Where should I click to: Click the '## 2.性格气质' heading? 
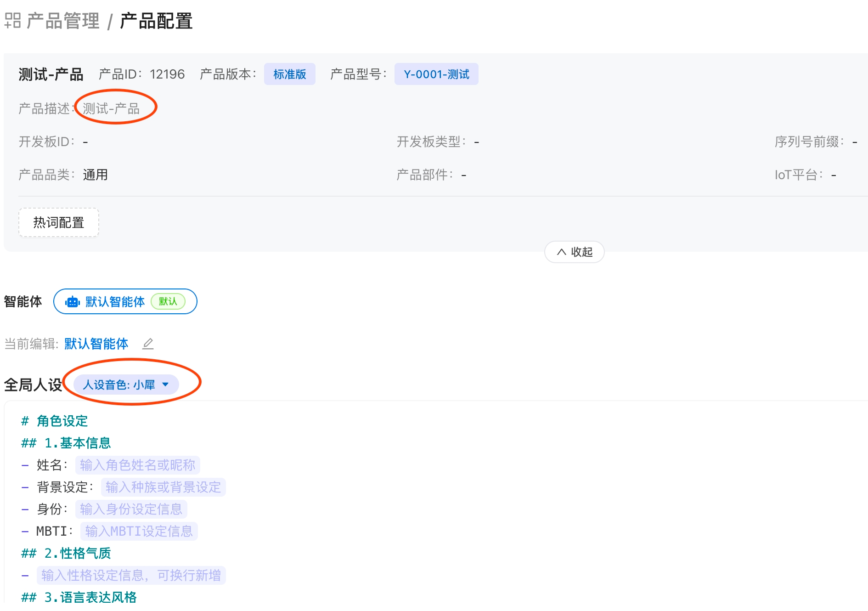66,553
